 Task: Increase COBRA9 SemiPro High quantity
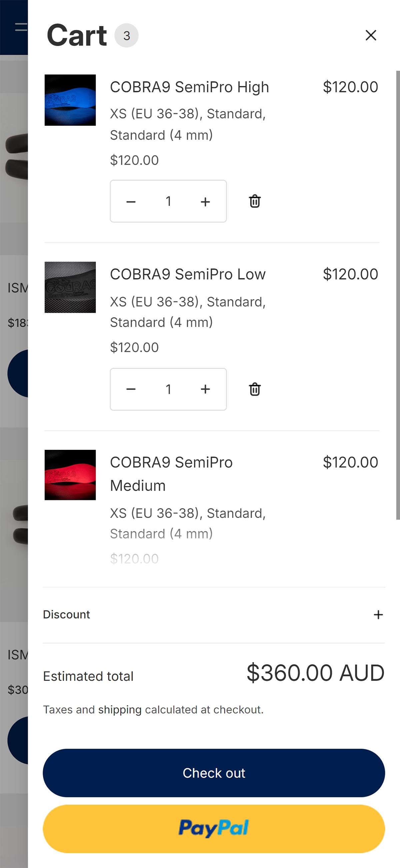(x=205, y=202)
